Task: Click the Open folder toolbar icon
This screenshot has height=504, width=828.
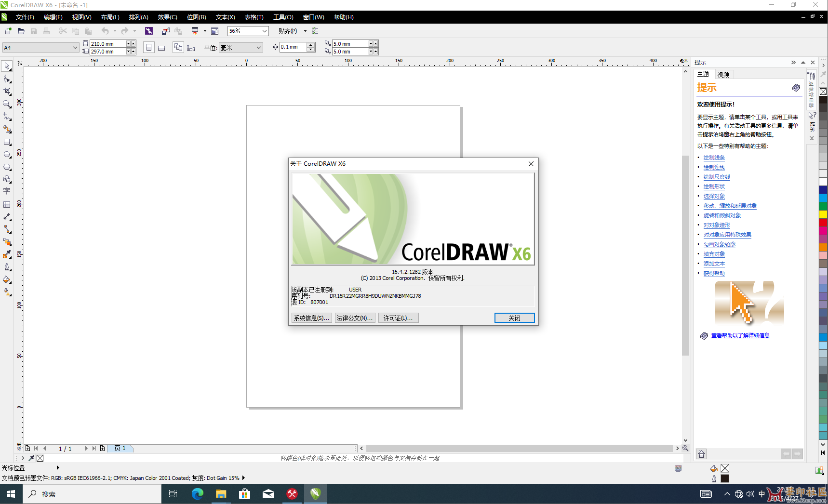Action: 21,31
